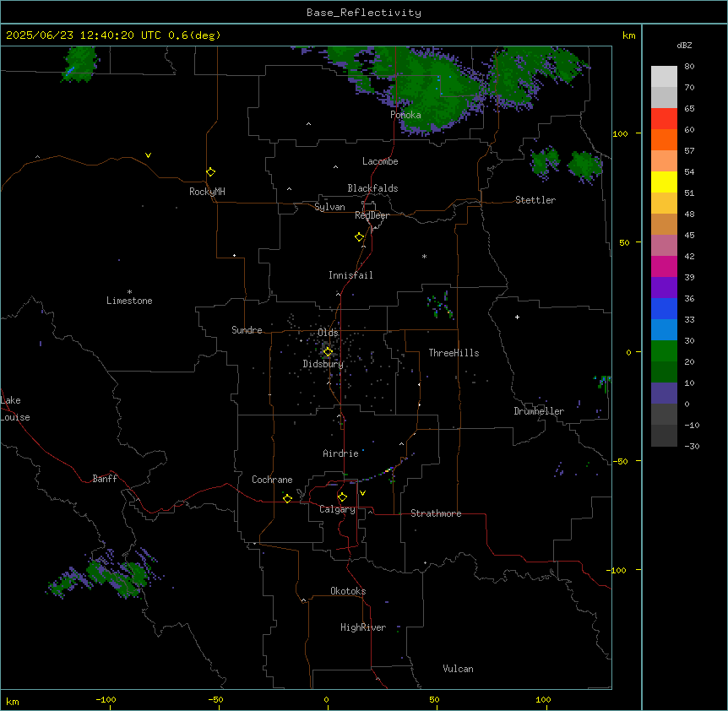The width and height of the screenshot is (728, 711).
Task: Click the Strathmore town label
Action: click(x=436, y=513)
